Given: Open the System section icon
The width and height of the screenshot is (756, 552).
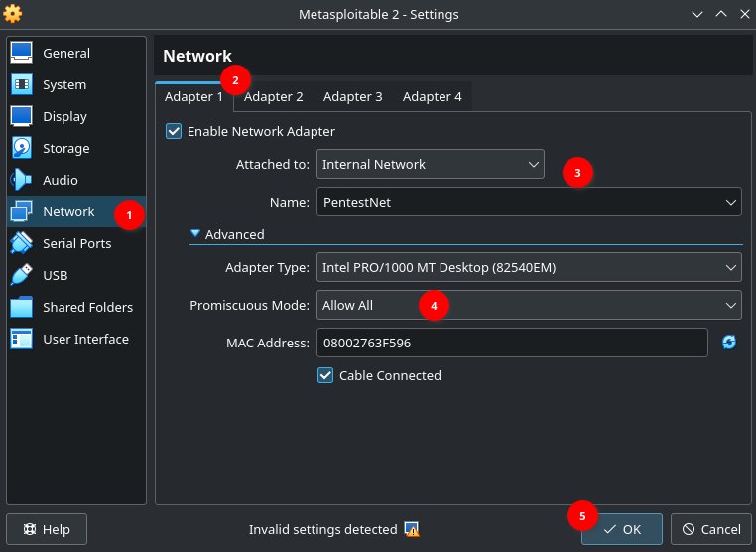Looking at the screenshot, I should pos(22,84).
